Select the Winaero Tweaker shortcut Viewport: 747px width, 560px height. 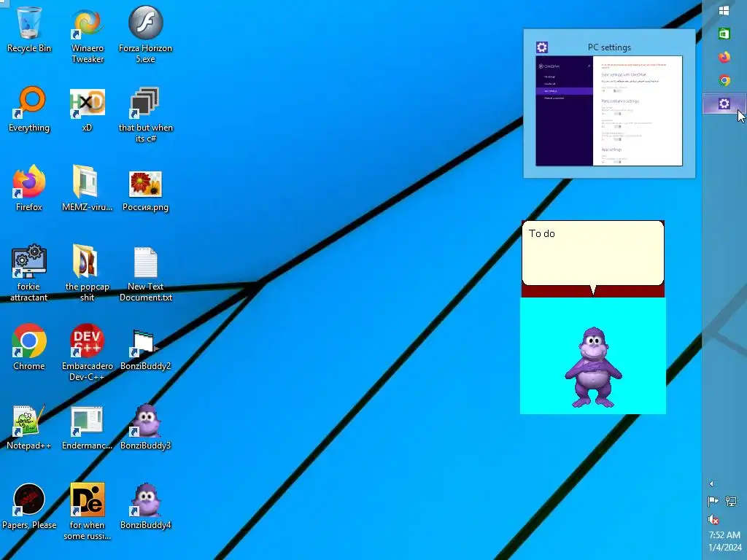(88, 35)
